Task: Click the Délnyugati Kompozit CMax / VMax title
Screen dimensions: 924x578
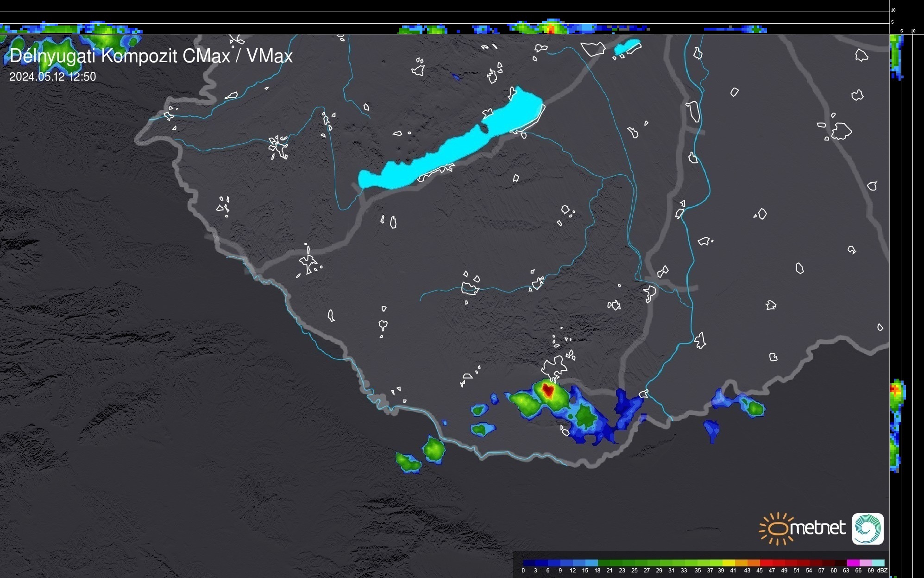Action: point(151,56)
